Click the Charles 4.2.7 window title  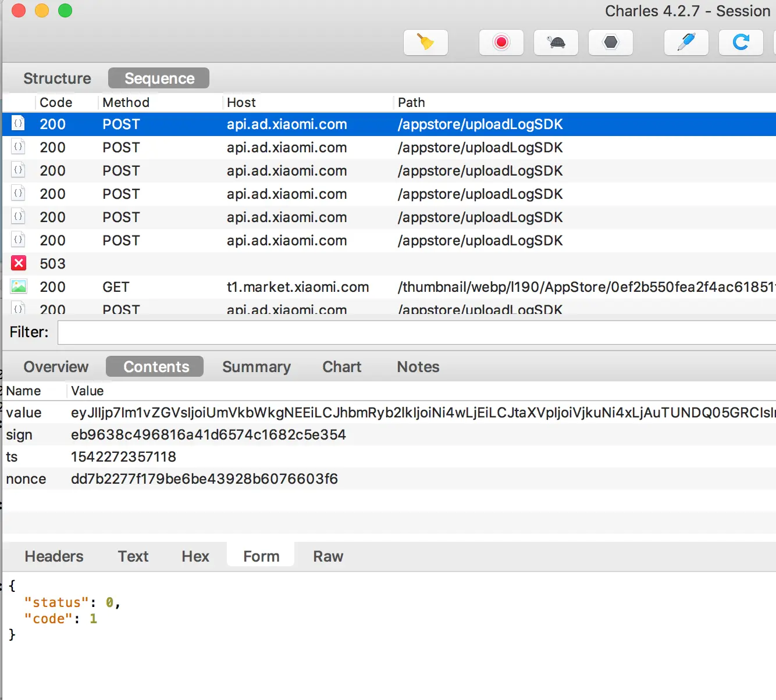click(x=688, y=11)
